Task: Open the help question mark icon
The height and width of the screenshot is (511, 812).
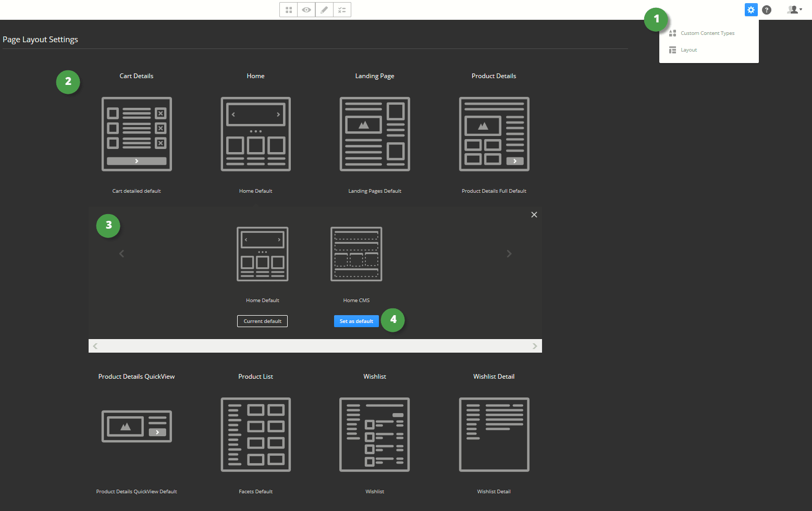Action: pyautogui.click(x=767, y=10)
